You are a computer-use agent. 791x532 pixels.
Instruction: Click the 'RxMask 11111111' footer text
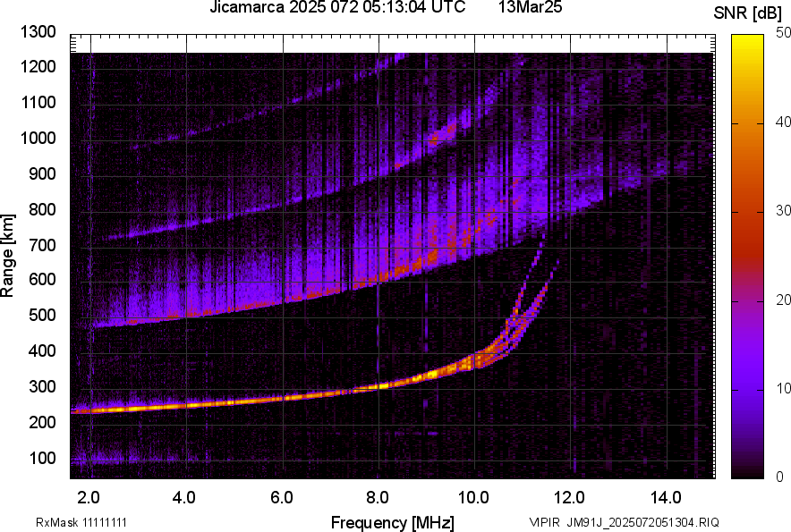coord(81,522)
